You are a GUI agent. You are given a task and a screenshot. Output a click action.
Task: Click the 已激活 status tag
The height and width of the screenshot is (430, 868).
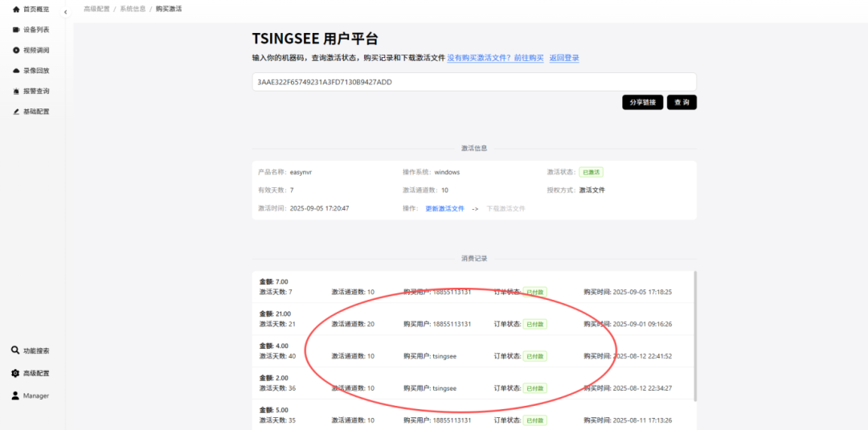(592, 172)
